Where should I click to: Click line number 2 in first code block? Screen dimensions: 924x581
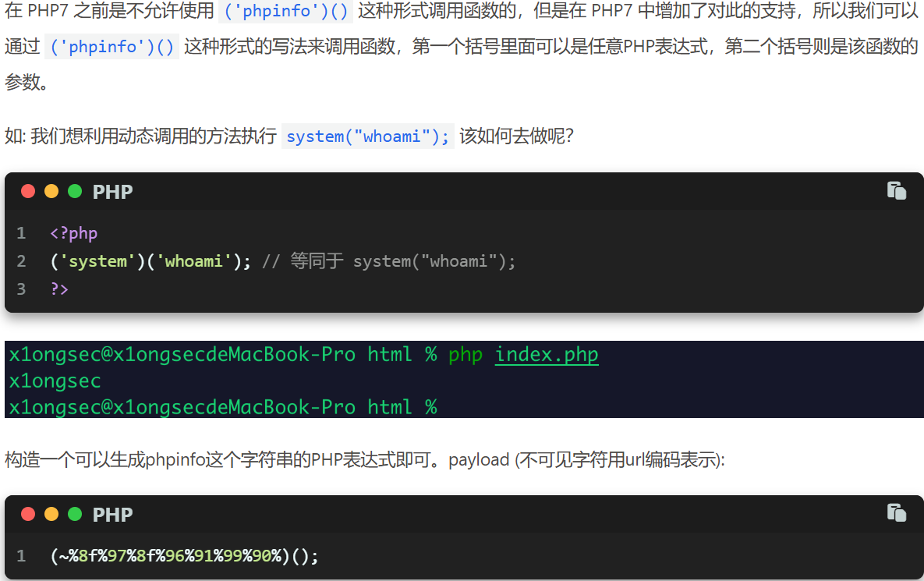(x=21, y=261)
